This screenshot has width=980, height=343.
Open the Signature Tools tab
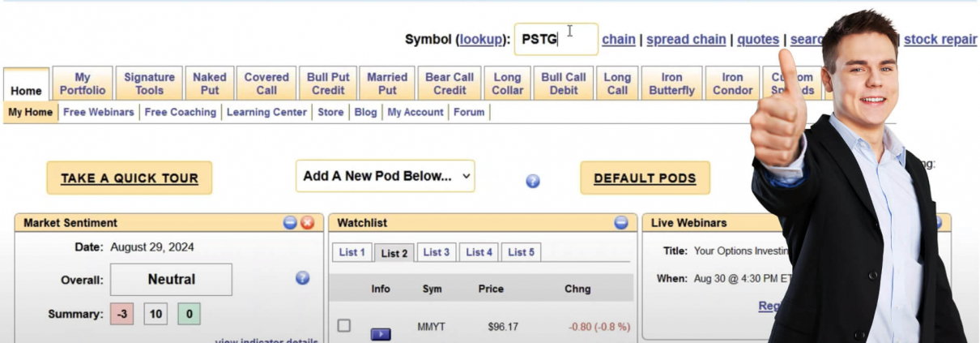click(149, 84)
